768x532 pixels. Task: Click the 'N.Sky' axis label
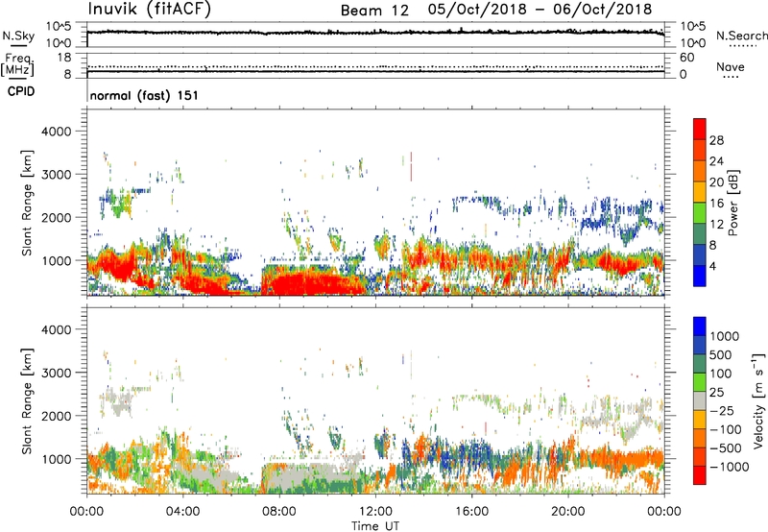(18, 36)
